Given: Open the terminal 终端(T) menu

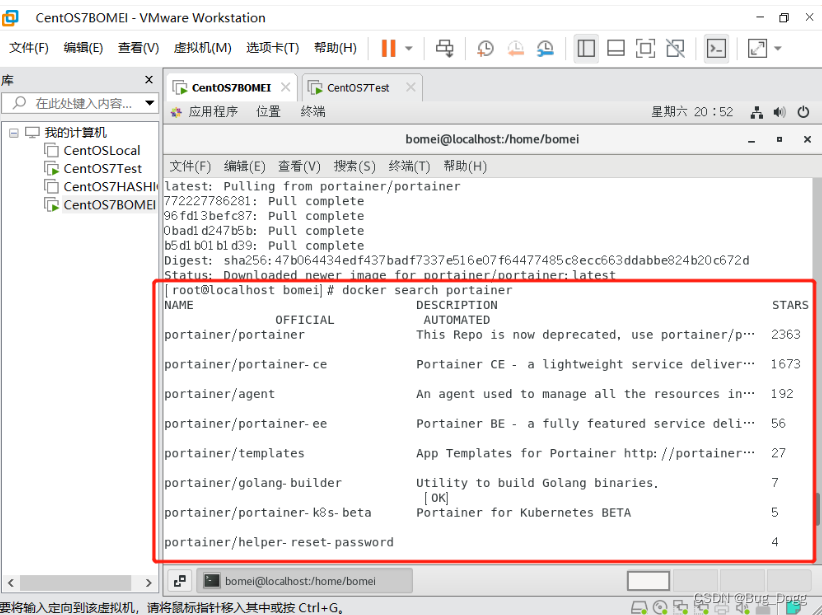Looking at the screenshot, I should click(409, 166).
